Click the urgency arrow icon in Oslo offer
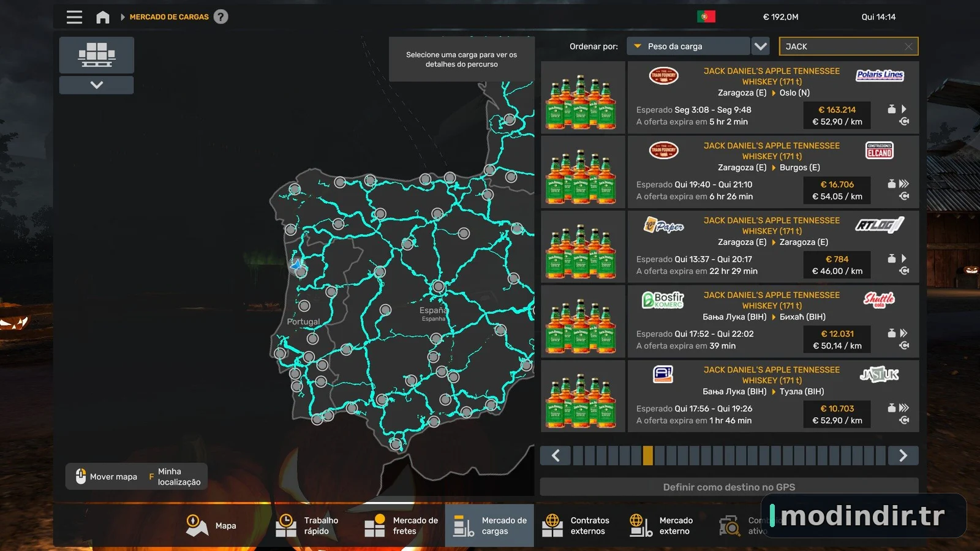 pyautogui.click(x=903, y=109)
